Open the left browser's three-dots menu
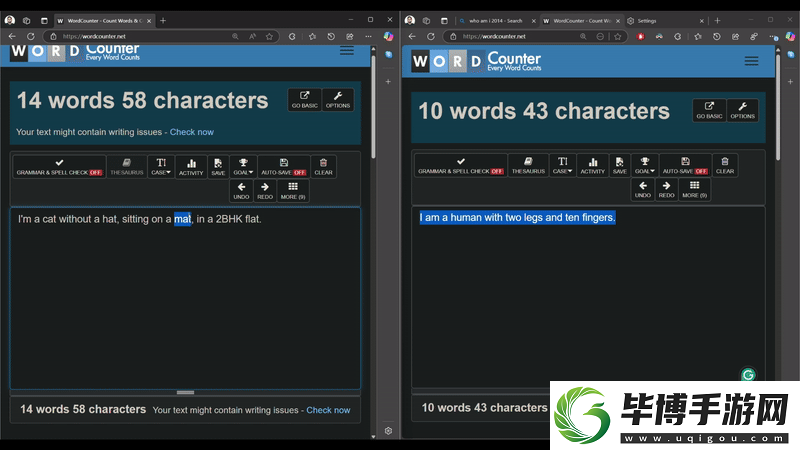Screen dimensions: 800x450 coord(368,36)
